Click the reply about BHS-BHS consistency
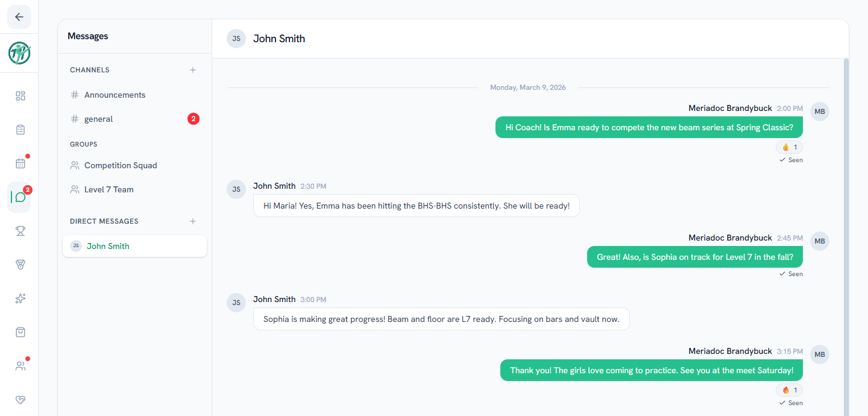Screen dimensions: 868x416 pos(417,206)
